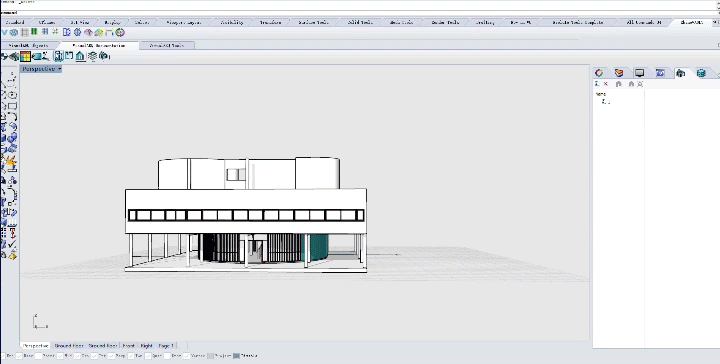Viewport: 720px width, 364px height.
Task: Switch to the Standard toolbar tab
Action: 15,22
